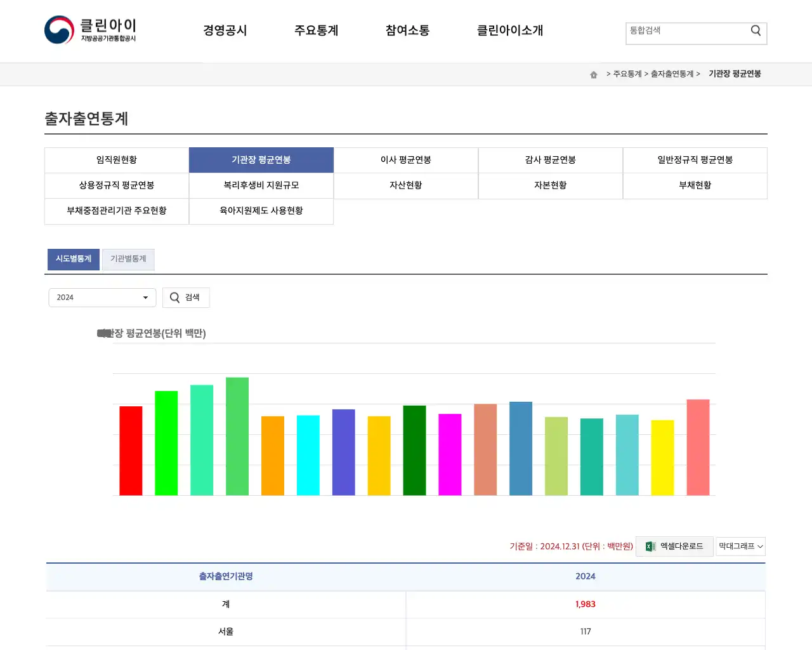812x650 pixels.
Task: Click inside the 통합검색 search field
Action: click(685, 33)
